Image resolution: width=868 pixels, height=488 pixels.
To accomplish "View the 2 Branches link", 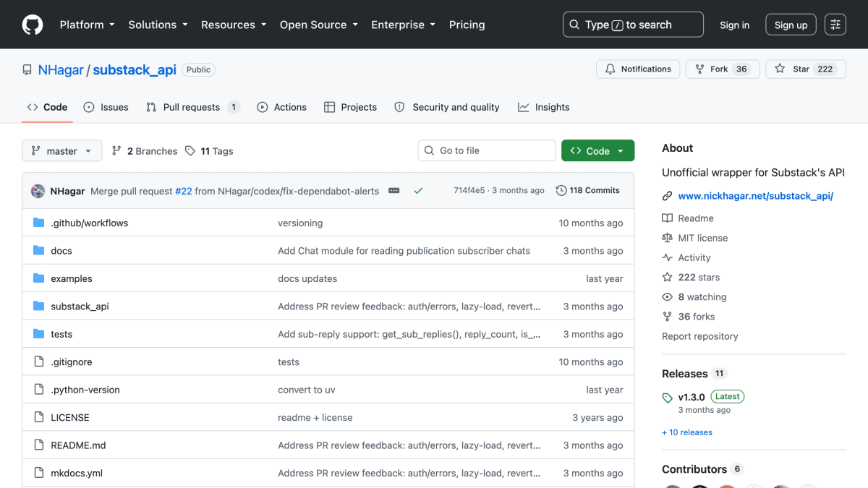I will pyautogui.click(x=145, y=151).
